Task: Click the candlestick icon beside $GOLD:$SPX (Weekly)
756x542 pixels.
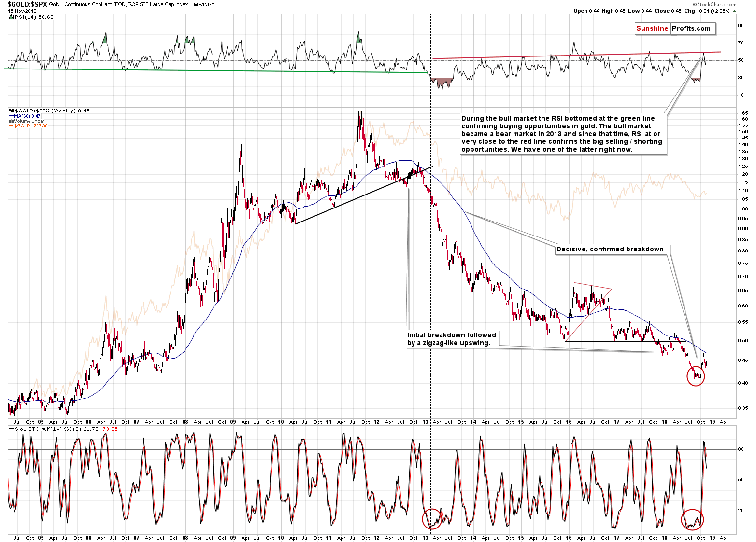Action: coord(12,111)
